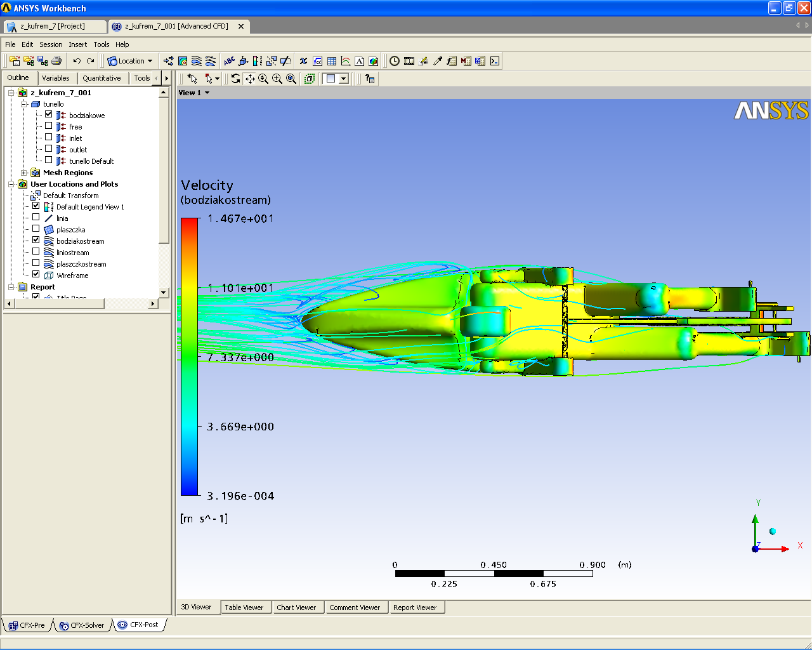This screenshot has width=812, height=650.
Task: Open the Timestep Selector clock icon
Action: [x=395, y=61]
